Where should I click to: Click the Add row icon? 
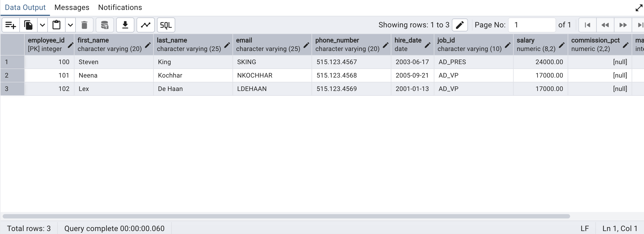[x=11, y=25]
